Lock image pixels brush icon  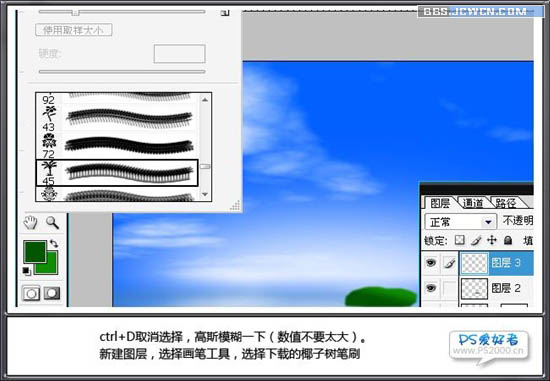click(476, 240)
